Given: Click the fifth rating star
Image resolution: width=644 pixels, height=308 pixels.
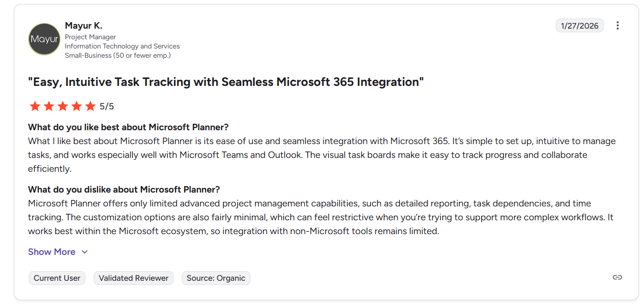Looking at the screenshot, I should (x=90, y=107).
